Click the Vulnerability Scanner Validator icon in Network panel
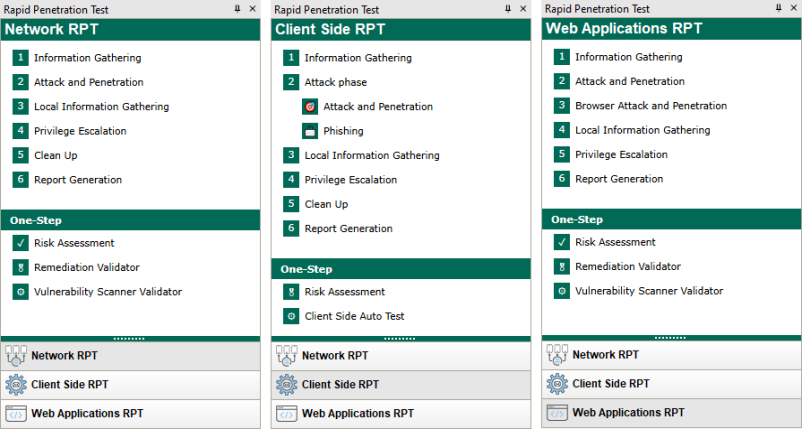 click(x=20, y=292)
